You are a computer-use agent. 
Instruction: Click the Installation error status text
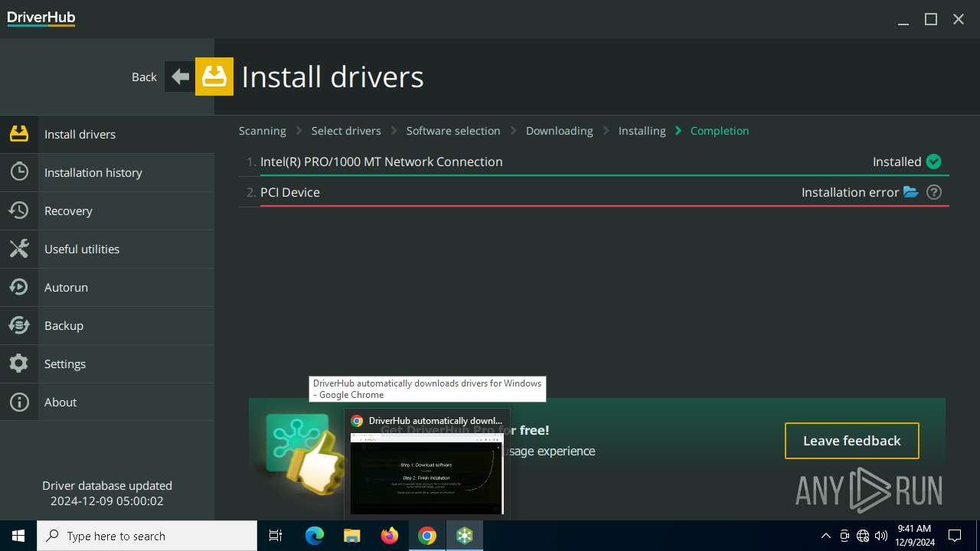(850, 192)
